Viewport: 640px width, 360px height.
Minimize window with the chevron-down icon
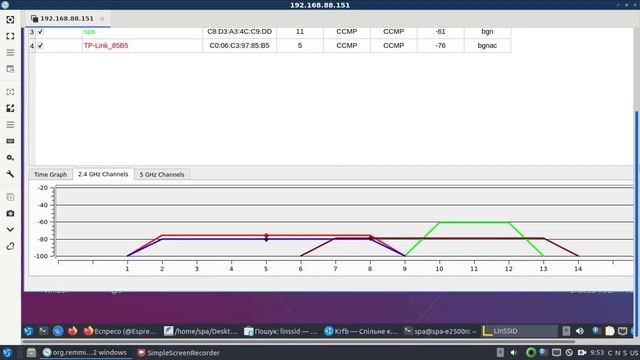click(x=10, y=230)
